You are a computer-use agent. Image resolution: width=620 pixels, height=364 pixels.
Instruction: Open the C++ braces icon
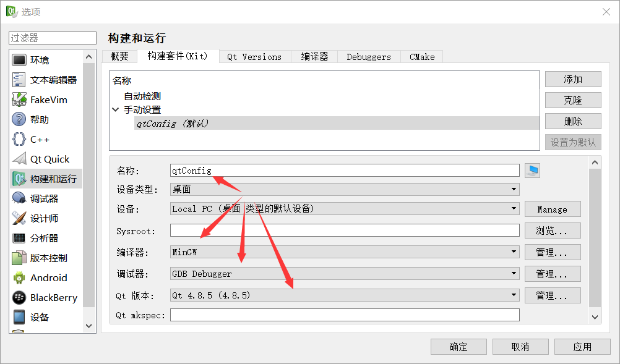click(19, 139)
